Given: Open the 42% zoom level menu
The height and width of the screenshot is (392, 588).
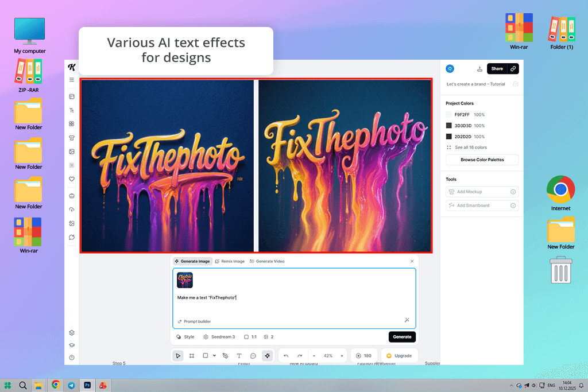Looking at the screenshot, I should point(328,356).
